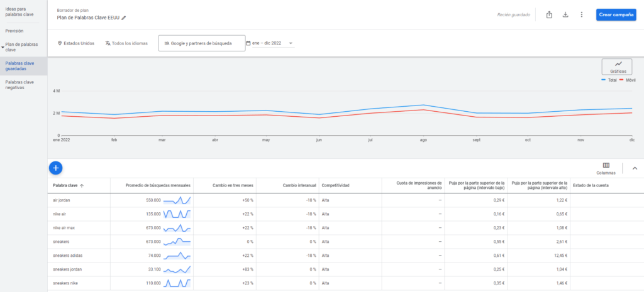Click the location pin icon
Viewport: 644px width, 292px height.
pos(60,43)
